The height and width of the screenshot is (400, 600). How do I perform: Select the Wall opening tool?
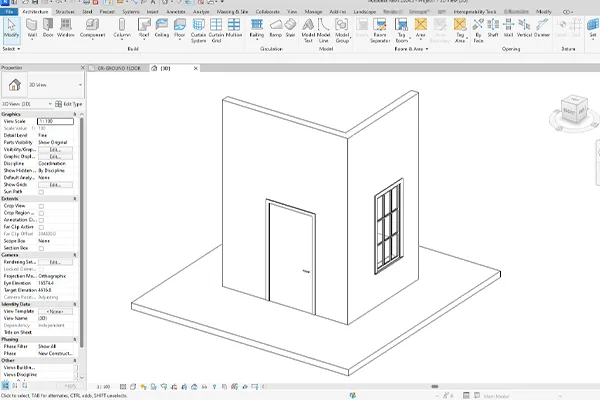click(x=508, y=29)
